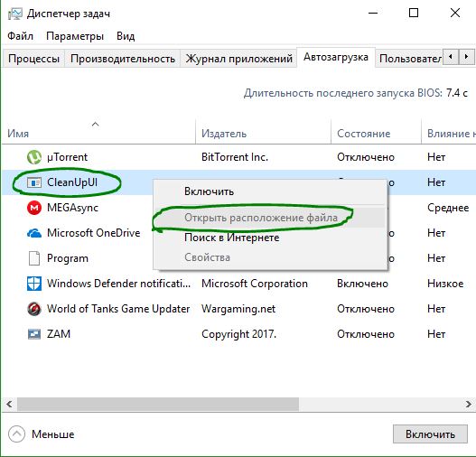The width and height of the screenshot is (476, 457).
Task: Click the World of Tanks updater icon
Action: pos(34,309)
